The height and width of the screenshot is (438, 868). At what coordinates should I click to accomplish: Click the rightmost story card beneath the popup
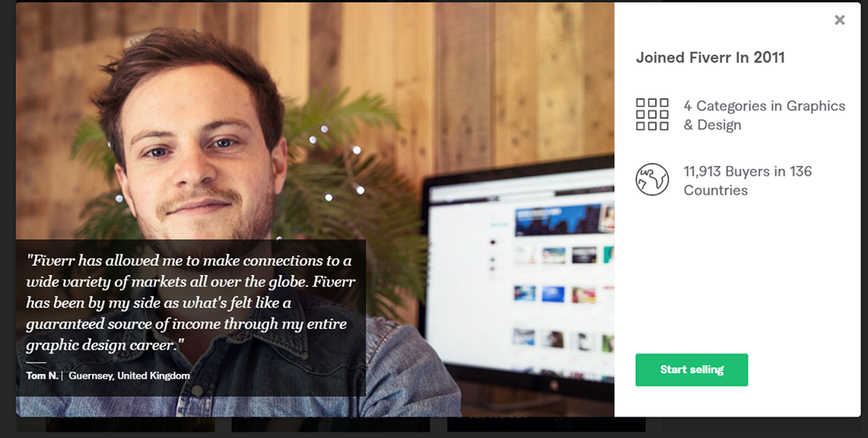pyautogui.click(x=546, y=424)
